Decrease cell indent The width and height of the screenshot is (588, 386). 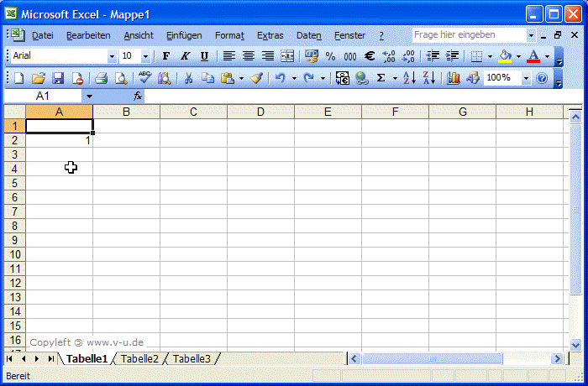coord(433,56)
